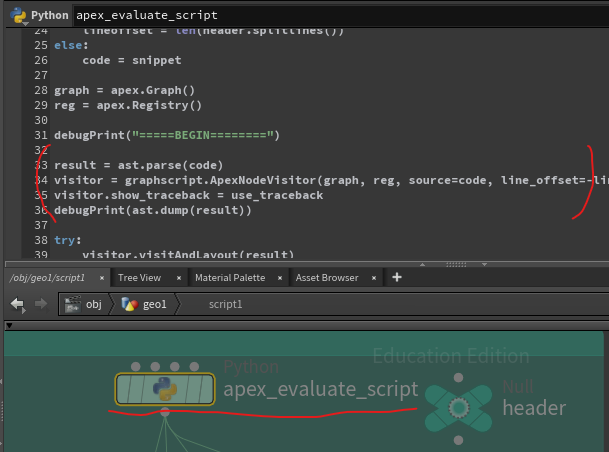
Task: Close the Material Palette tab
Action: point(280,278)
